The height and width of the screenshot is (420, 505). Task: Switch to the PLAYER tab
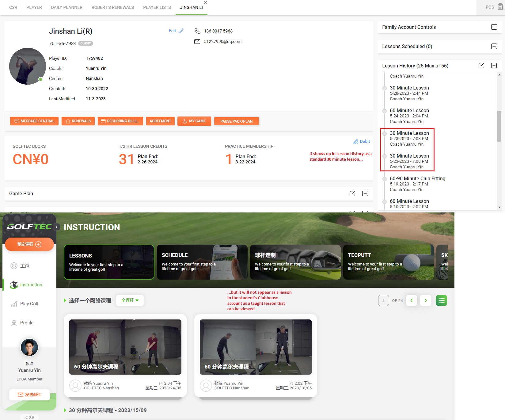point(34,7)
